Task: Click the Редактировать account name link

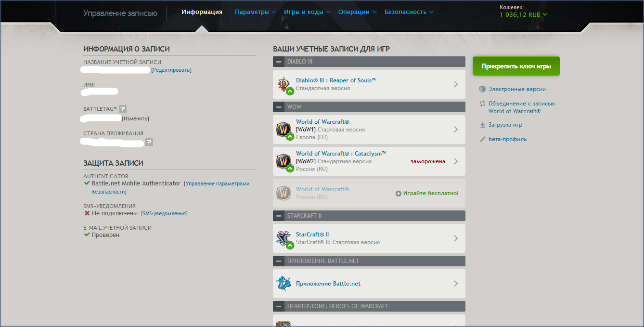Action: click(x=171, y=70)
